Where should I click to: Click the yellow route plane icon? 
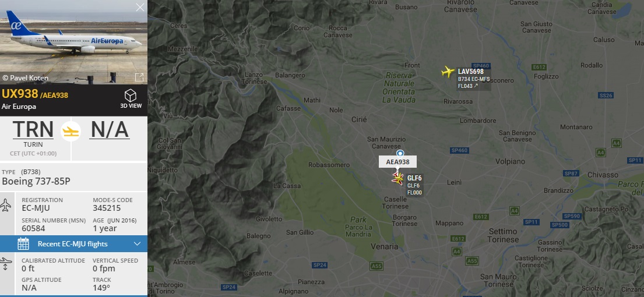point(71,132)
